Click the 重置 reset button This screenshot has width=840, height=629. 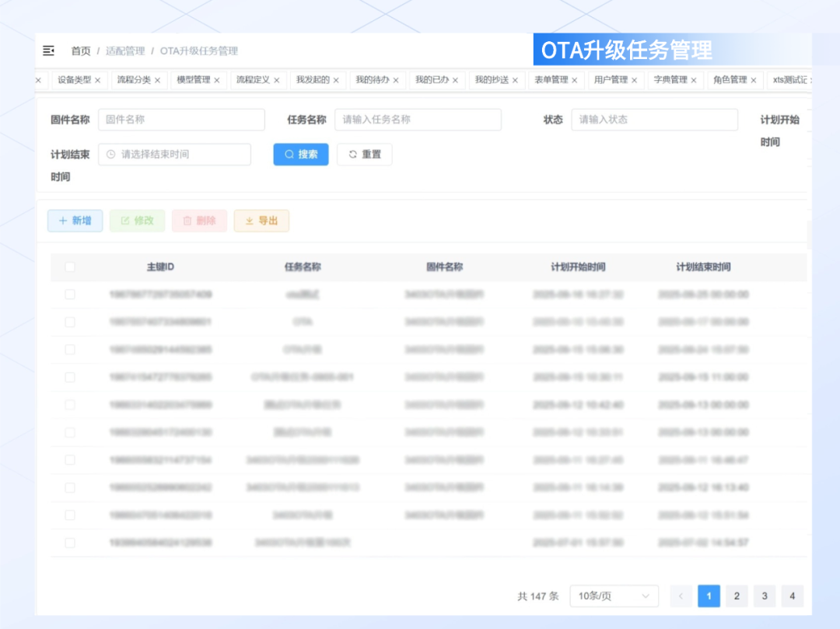pos(364,155)
